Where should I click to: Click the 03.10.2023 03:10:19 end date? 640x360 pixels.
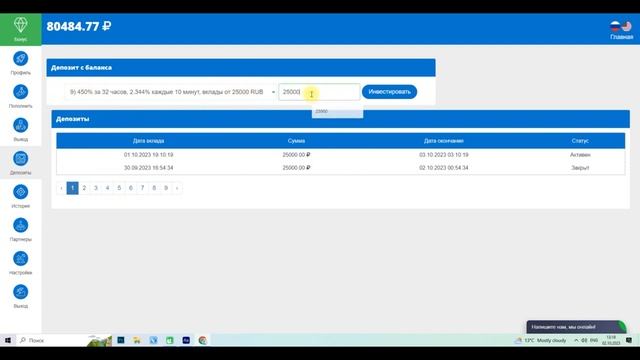(444, 155)
